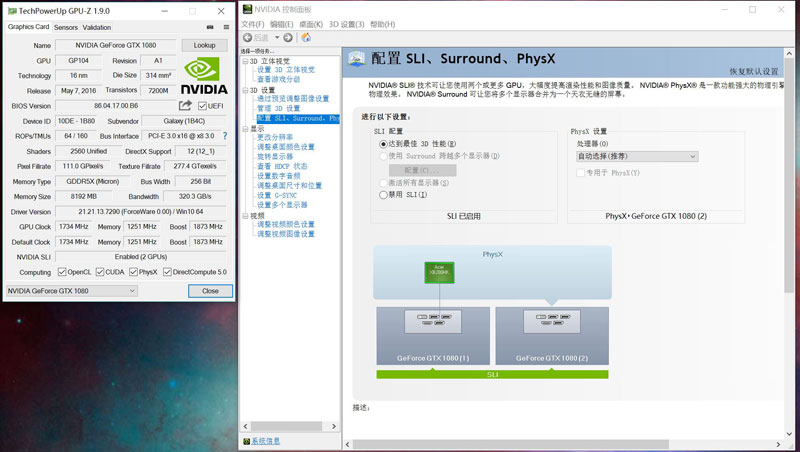Image resolution: width=800 pixels, height=452 pixels.
Task: Open 管理 3D 设置 tree item
Action: click(x=279, y=108)
